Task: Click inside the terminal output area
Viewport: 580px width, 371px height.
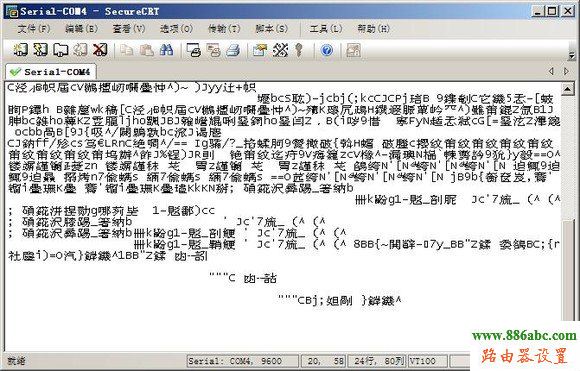Action: pyautogui.click(x=283, y=215)
